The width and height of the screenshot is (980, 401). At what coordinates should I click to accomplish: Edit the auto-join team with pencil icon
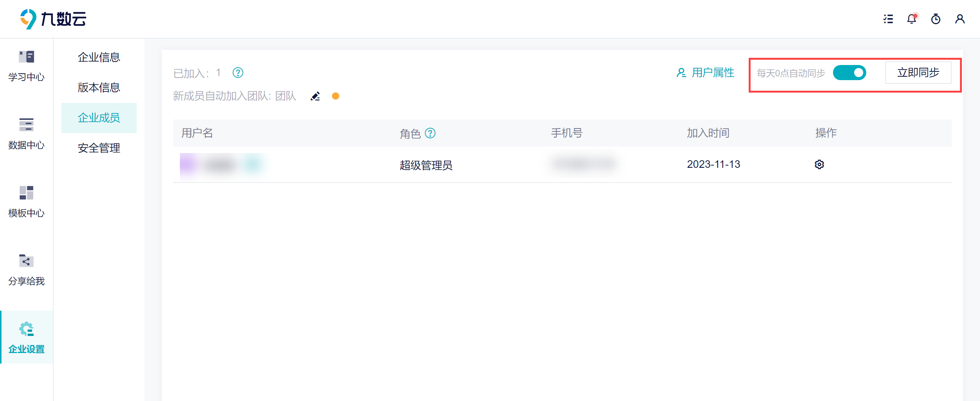coord(315,96)
